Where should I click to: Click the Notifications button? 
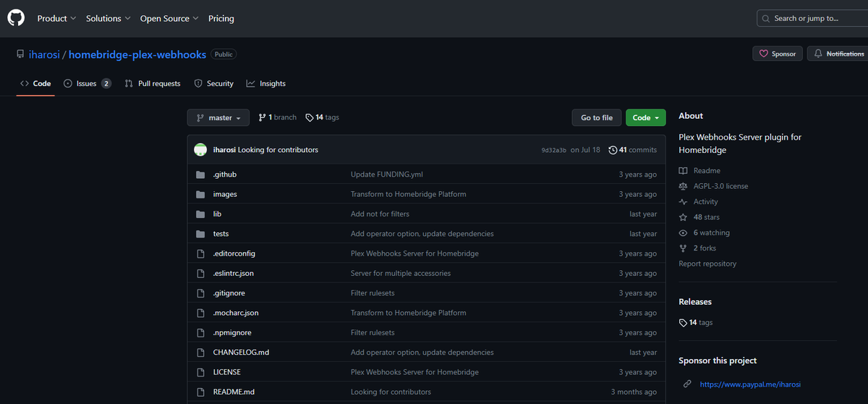[x=839, y=54]
